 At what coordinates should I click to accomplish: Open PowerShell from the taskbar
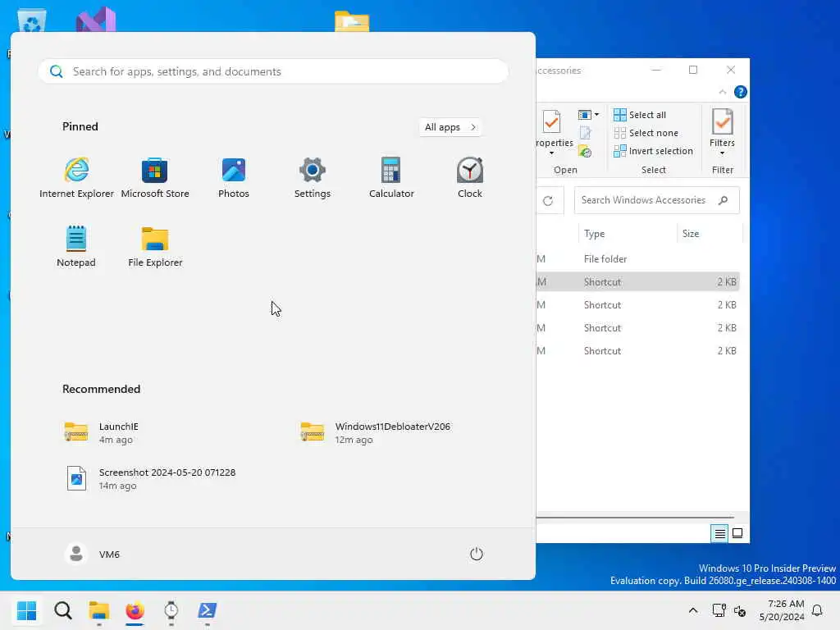tap(208, 610)
